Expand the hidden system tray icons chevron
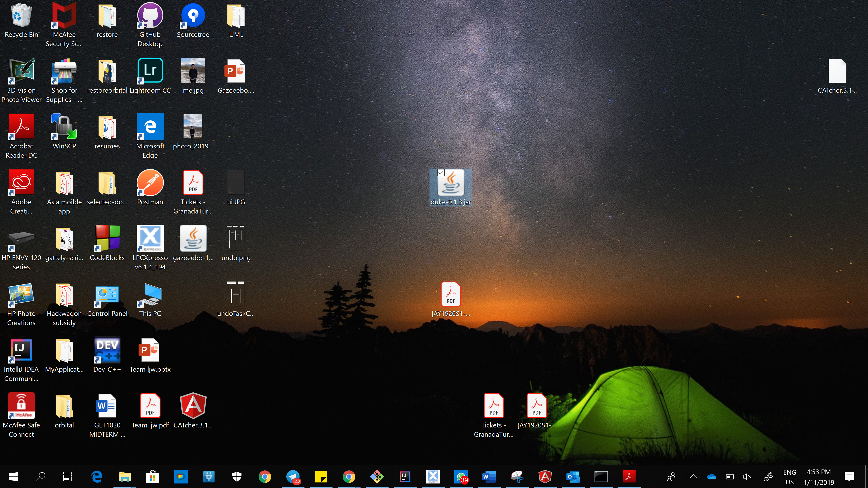 point(693,476)
